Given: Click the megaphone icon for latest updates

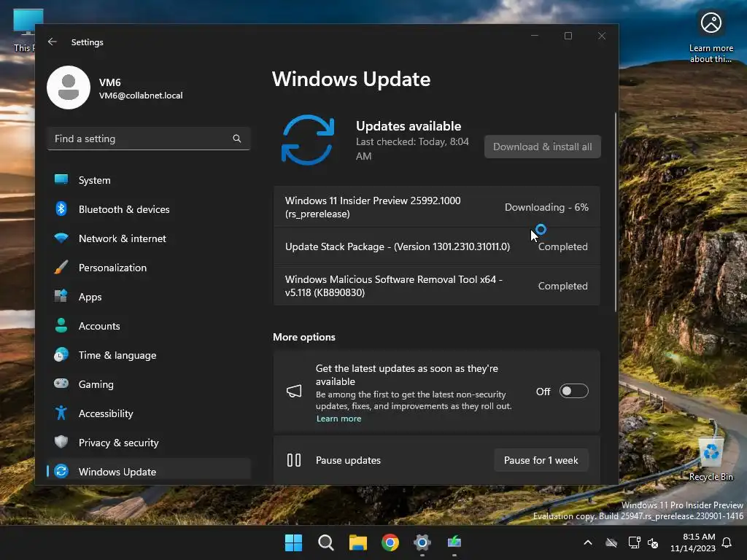Looking at the screenshot, I should pos(294,392).
